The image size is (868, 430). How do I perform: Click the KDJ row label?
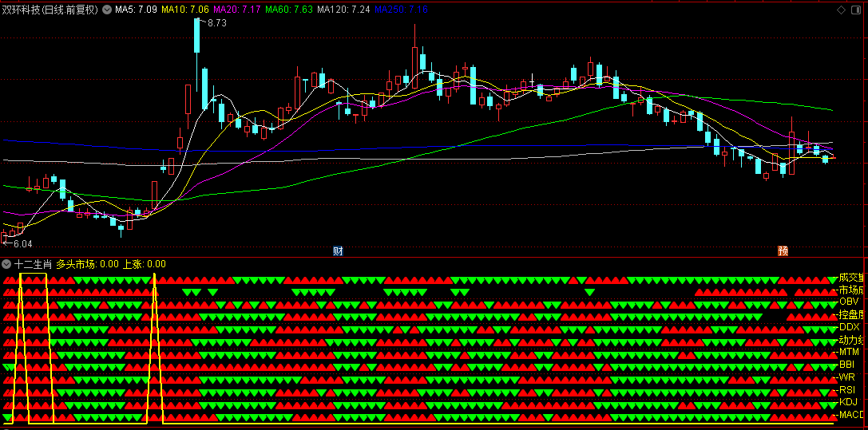tap(848, 402)
